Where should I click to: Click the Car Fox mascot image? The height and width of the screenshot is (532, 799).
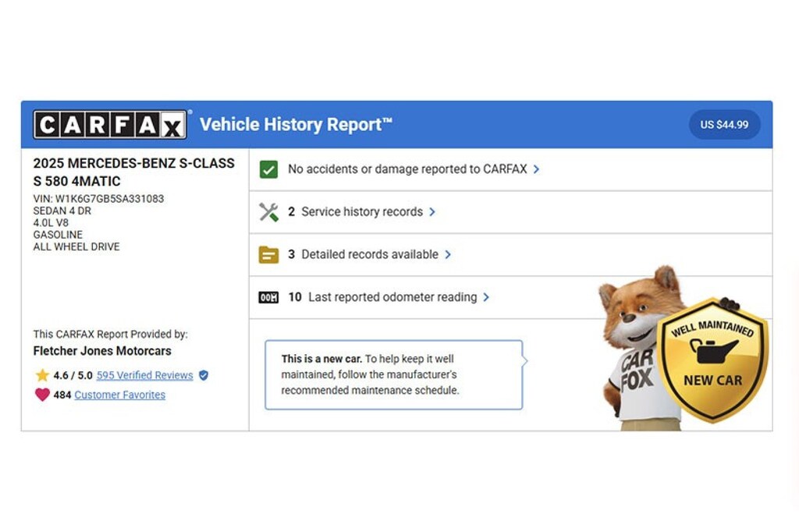[641, 346]
